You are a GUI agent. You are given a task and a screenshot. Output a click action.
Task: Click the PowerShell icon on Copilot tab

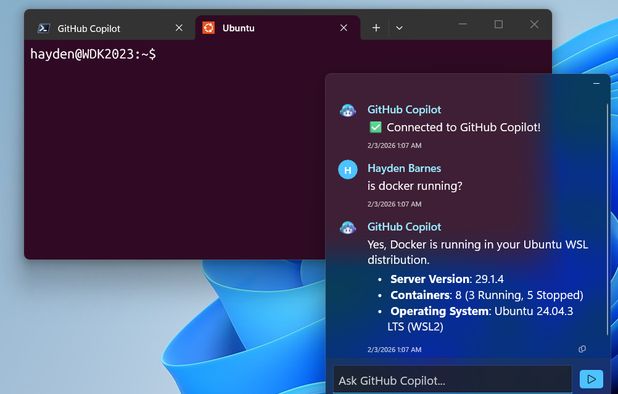click(x=43, y=28)
